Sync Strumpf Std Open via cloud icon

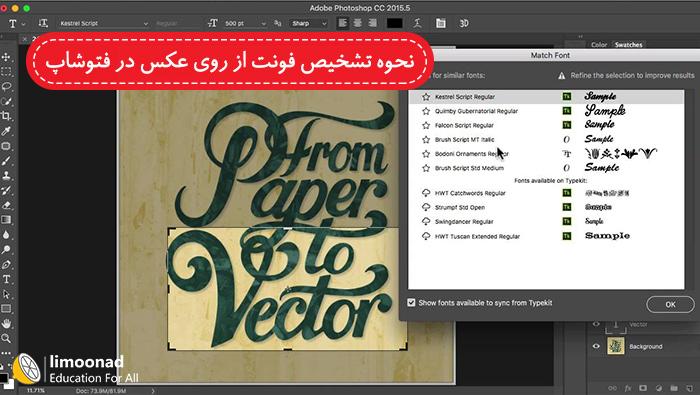coord(426,207)
